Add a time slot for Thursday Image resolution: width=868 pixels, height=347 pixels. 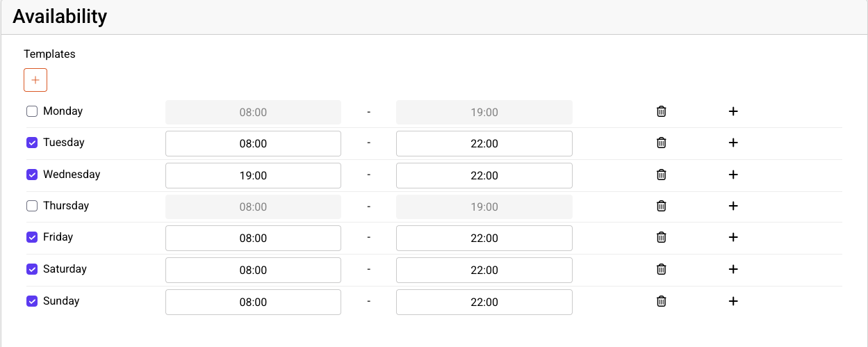tap(732, 206)
